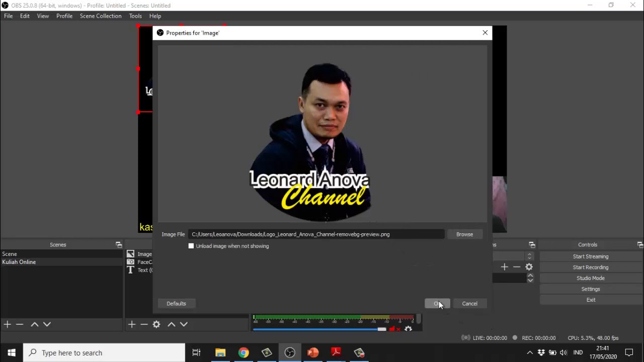
Task: Select 'Scene' in Scenes list
Action: click(x=61, y=254)
